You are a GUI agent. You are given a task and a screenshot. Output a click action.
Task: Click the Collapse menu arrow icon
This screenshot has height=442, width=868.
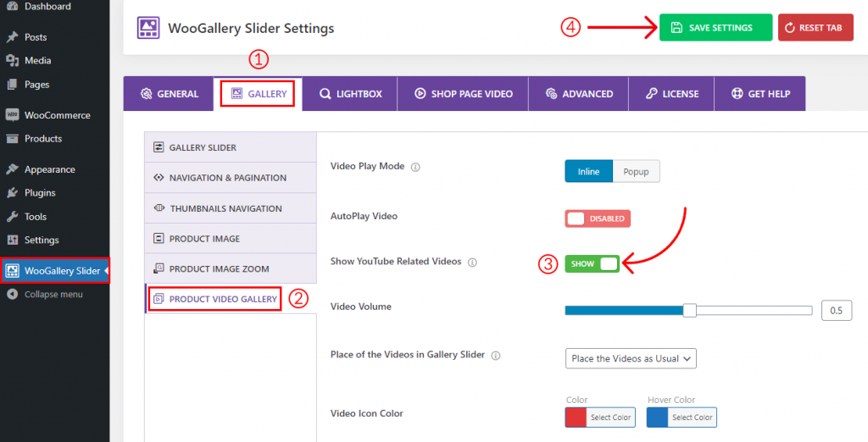pyautogui.click(x=12, y=295)
